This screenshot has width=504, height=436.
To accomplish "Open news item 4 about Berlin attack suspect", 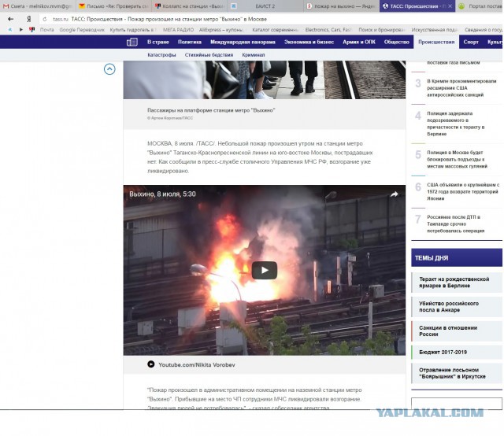I will click(x=455, y=124).
